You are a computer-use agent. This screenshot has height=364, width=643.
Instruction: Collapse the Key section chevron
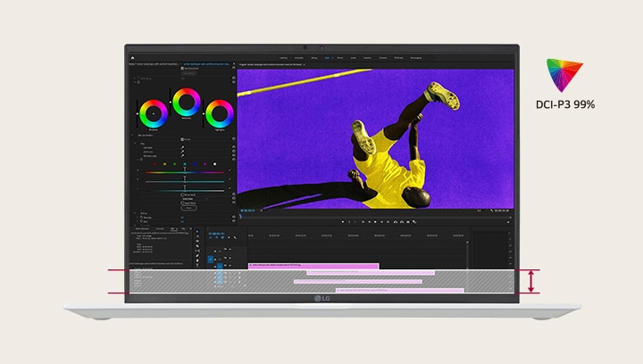click(135, 144)
